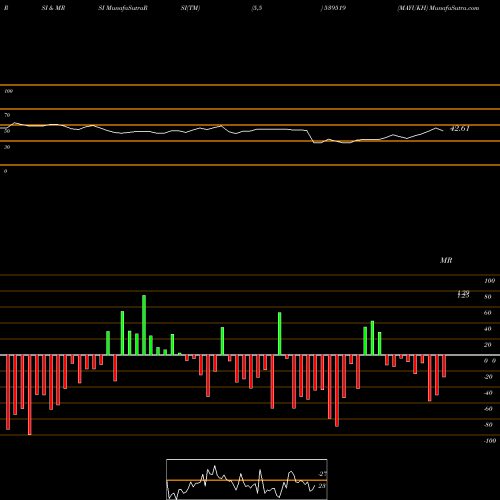This screenshot has width=500, height=500.
Task: Click the MR right axis label 40
Action: (x=488, y=329)
